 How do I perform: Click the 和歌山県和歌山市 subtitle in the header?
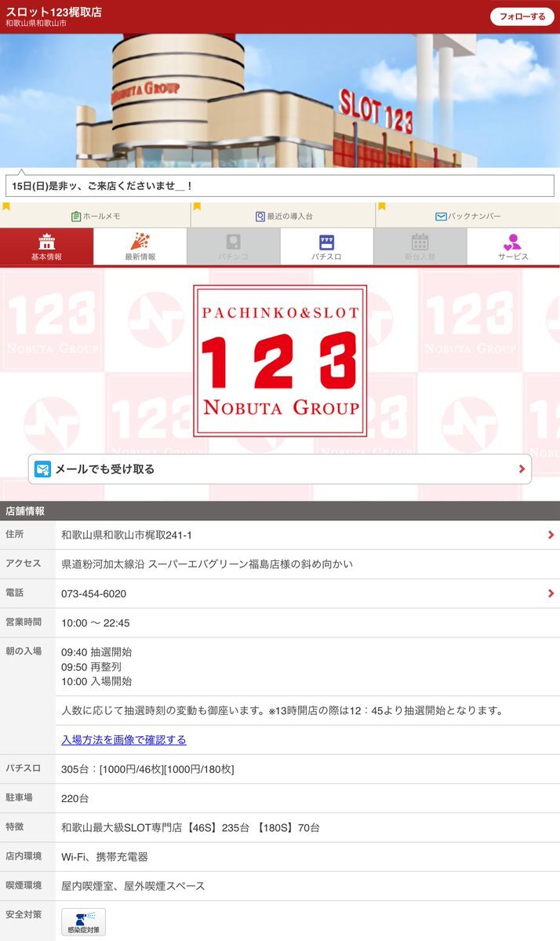36,24
